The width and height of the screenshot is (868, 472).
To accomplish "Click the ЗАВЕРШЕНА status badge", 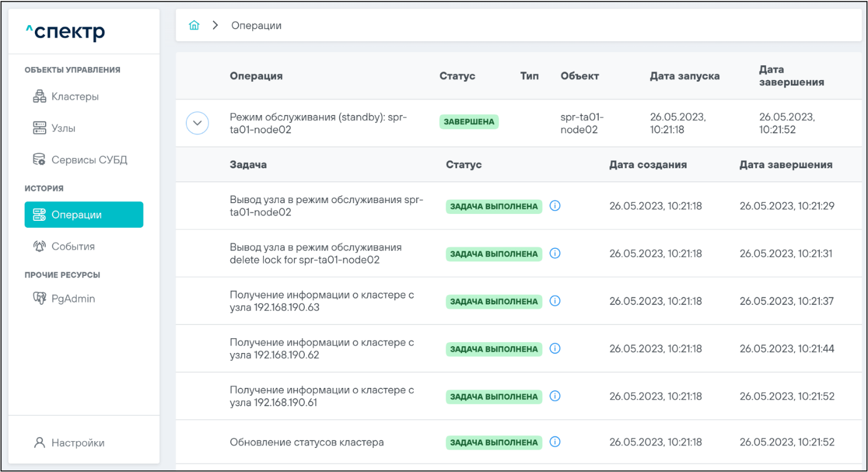I will click(x=469, y=122).
